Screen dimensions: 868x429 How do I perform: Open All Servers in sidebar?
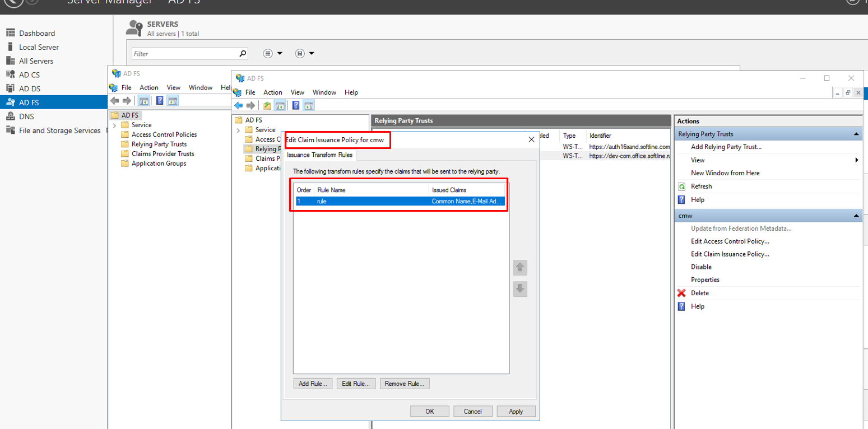[36, 61]
